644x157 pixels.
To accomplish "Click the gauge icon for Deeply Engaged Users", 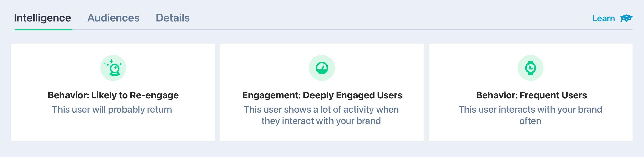I will (x=322, y=68).
